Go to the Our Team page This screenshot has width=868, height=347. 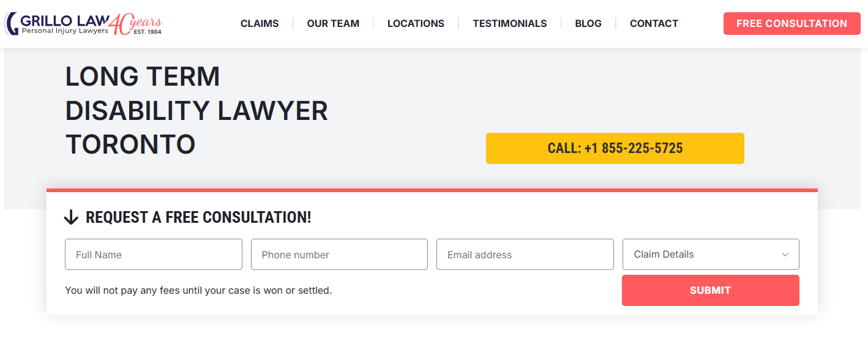(333, 23)
